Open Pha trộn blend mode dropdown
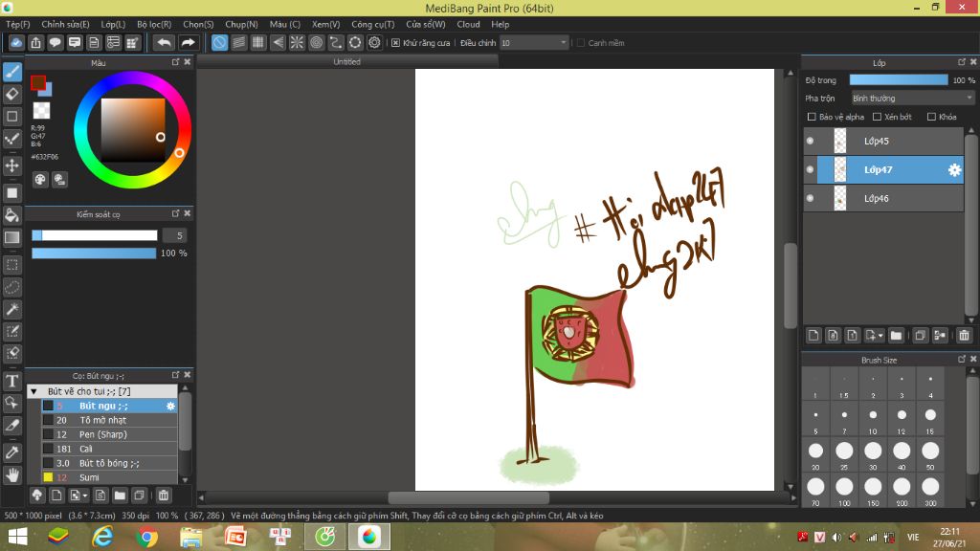 coord(912,99)
